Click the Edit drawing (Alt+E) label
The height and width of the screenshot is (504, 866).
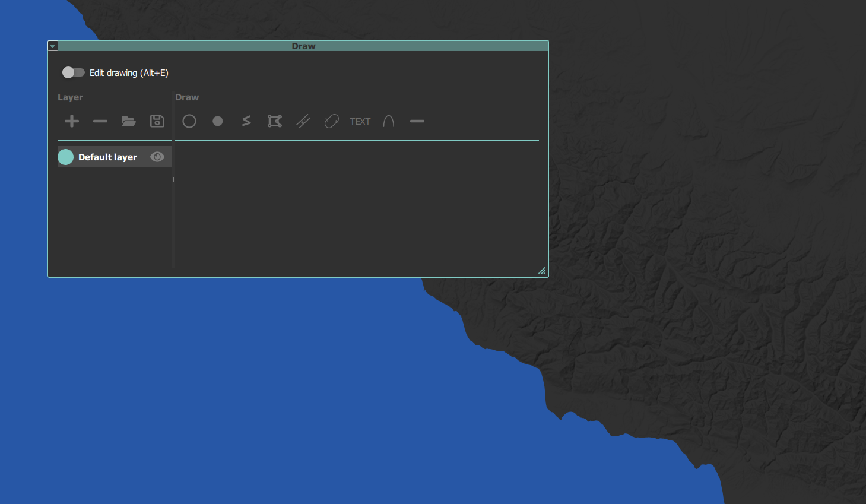point(129,73)
